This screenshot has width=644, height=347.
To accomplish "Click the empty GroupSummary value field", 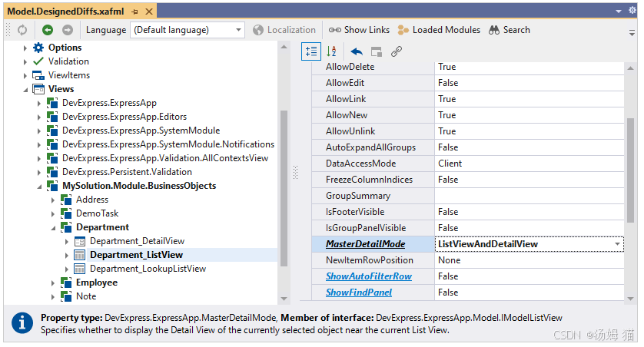I will 529,196.
